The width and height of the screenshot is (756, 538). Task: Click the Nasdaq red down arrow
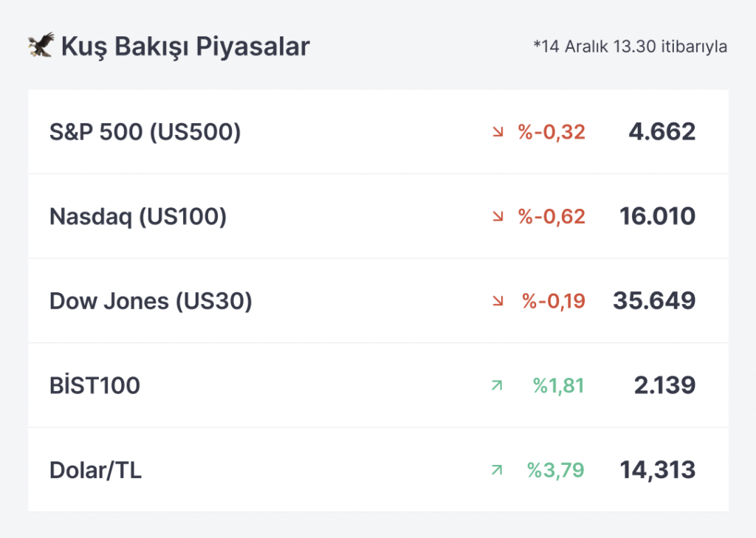tap(498, 216)
